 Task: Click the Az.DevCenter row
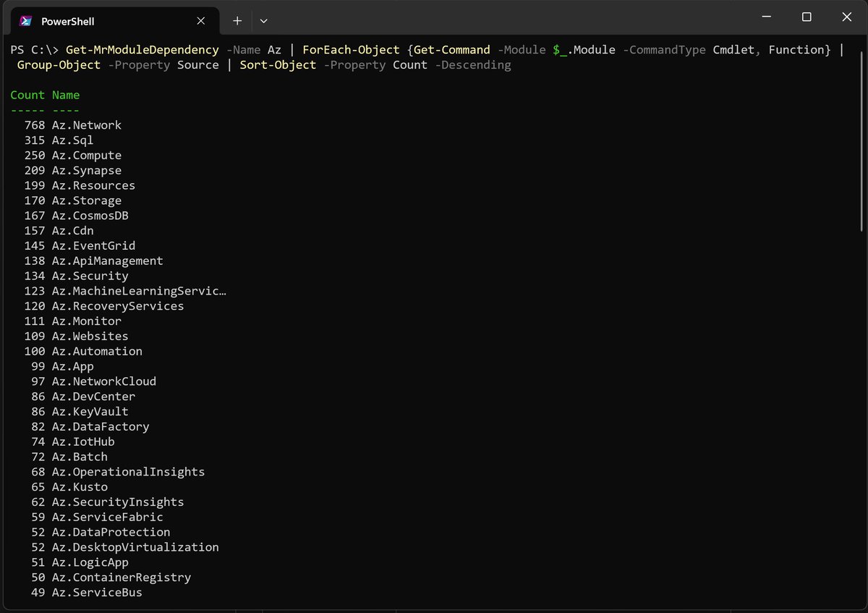pos(83,397)
